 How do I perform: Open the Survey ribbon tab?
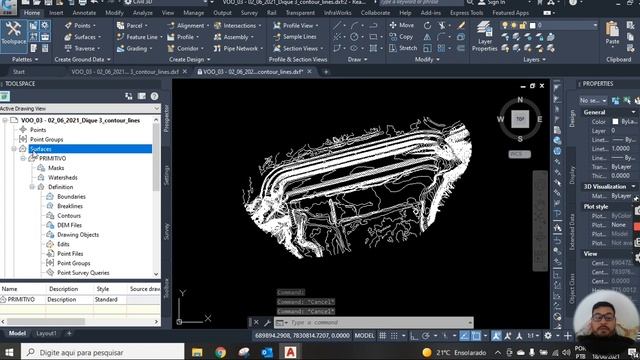click(x=249, y=13)
